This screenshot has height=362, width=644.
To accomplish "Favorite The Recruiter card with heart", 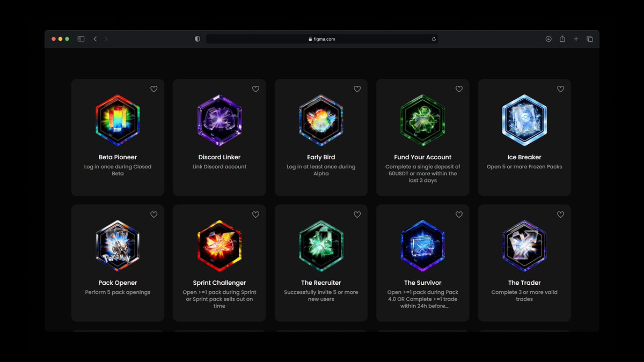I will click(357, 215).
